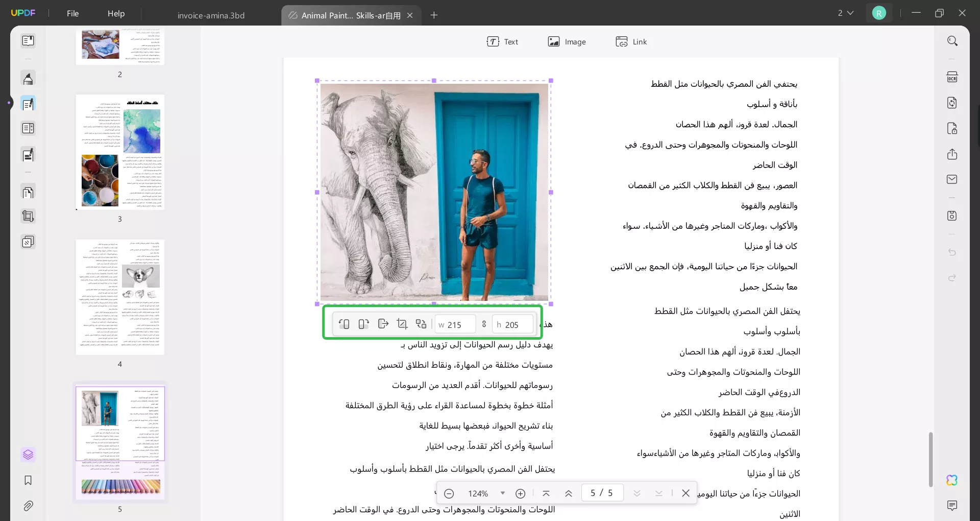The image size is (980, 521).
Task: Open the Search magnifier tool
Action: (x=952, y=41)
